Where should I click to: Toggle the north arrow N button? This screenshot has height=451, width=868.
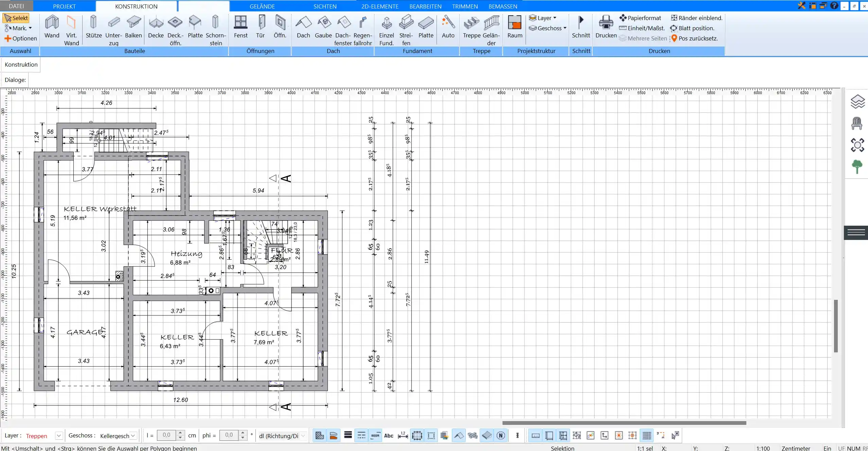(501, 435)
